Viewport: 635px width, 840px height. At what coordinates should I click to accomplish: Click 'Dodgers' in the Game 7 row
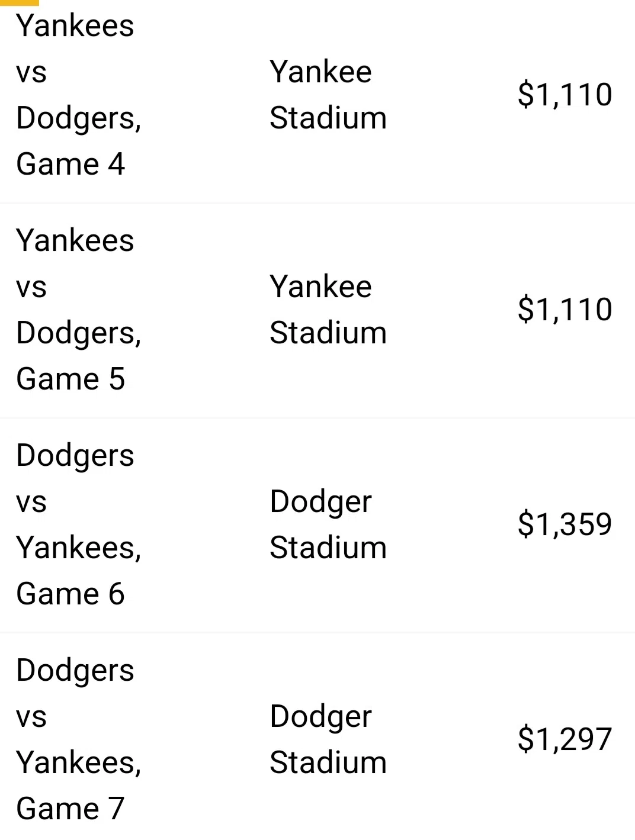pos(75,671)
